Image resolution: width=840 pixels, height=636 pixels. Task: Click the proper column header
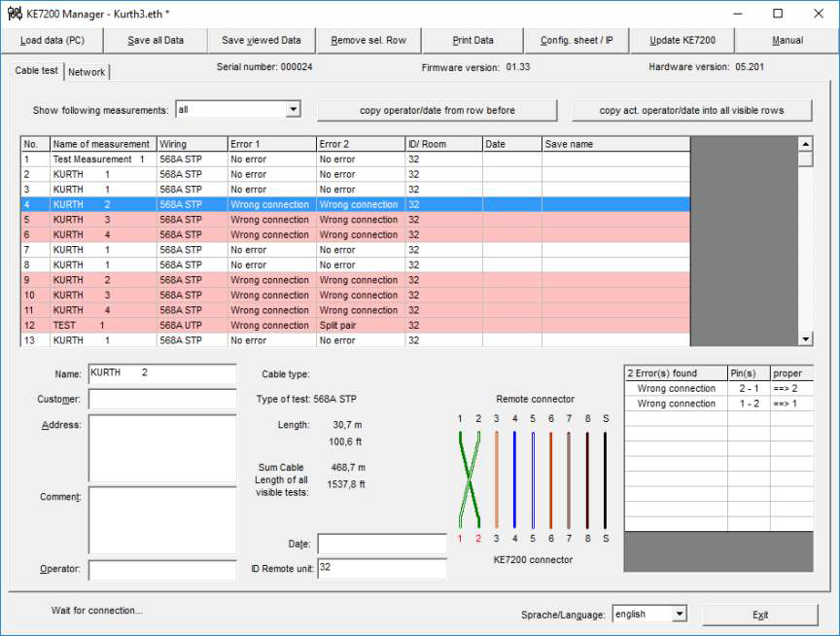(791, 372)
